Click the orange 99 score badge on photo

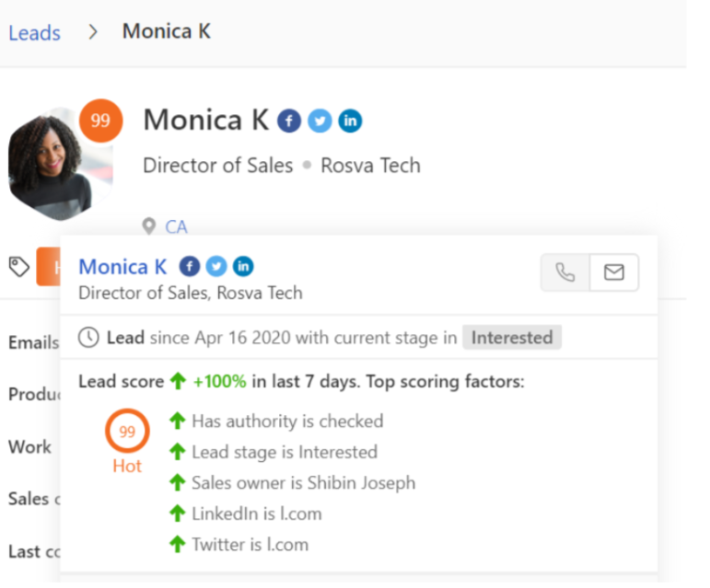[x=100, y=121]
